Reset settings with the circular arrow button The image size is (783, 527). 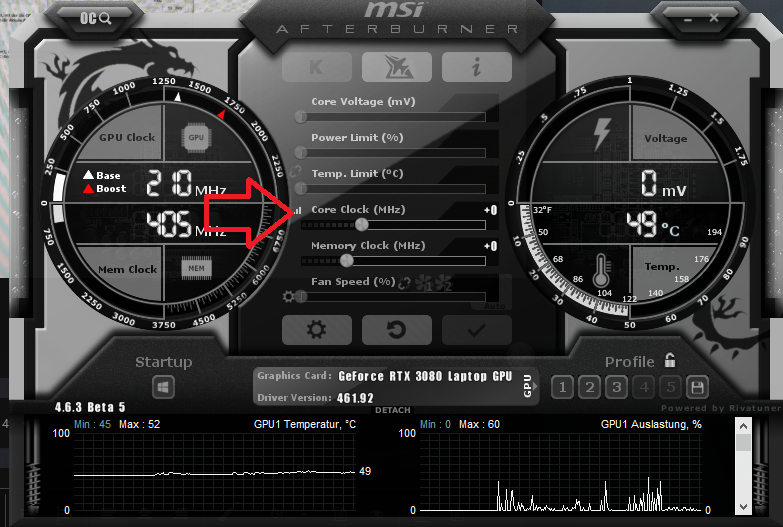[x=396, y=329]
